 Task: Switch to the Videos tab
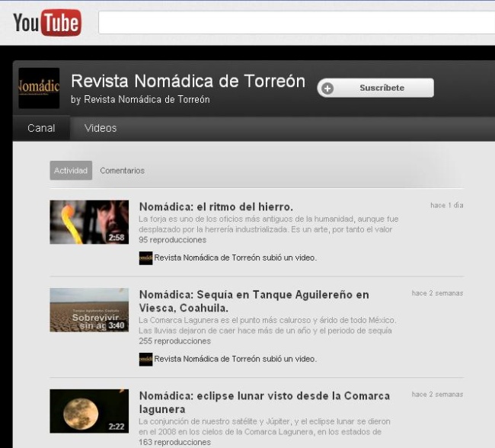[x=101, y=128]
